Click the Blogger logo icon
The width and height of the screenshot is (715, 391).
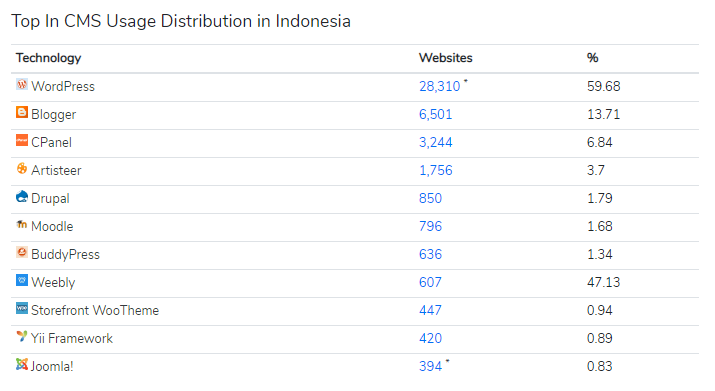click(x=22, y=112)
